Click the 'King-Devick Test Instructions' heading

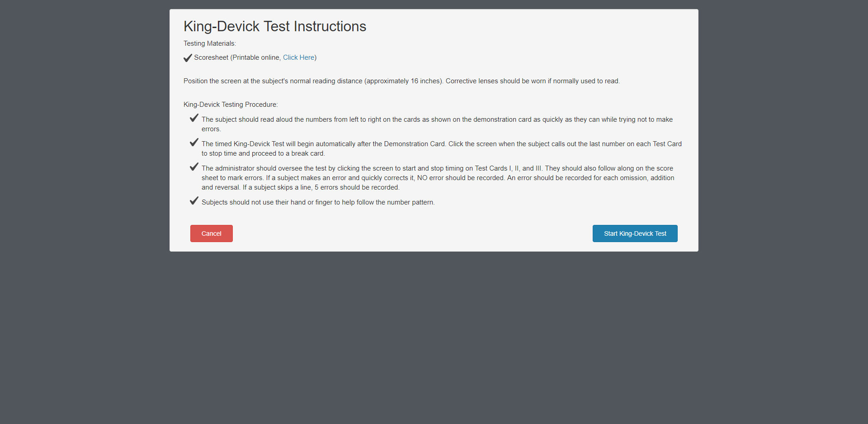[275, 26]
